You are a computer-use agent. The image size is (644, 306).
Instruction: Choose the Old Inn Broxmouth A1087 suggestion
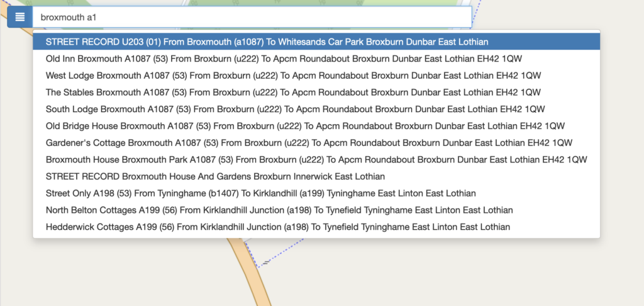[x=284, y=59]
